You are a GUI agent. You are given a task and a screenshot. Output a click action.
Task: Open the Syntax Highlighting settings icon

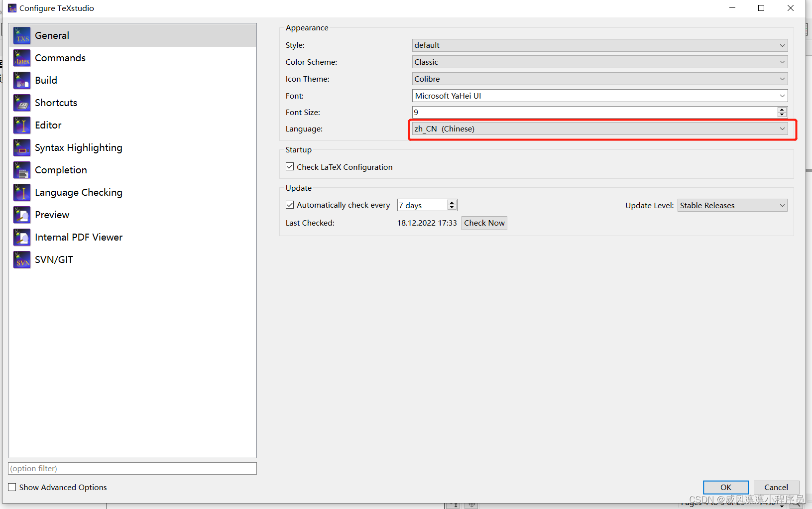point(22,147)
